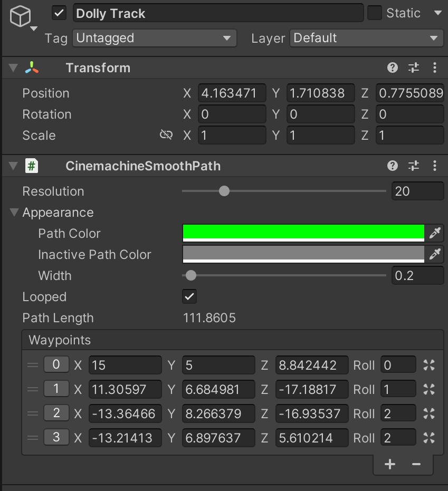Open the Static flags dropdown arrow
The image size is (448, 491).
click(437, 13)
